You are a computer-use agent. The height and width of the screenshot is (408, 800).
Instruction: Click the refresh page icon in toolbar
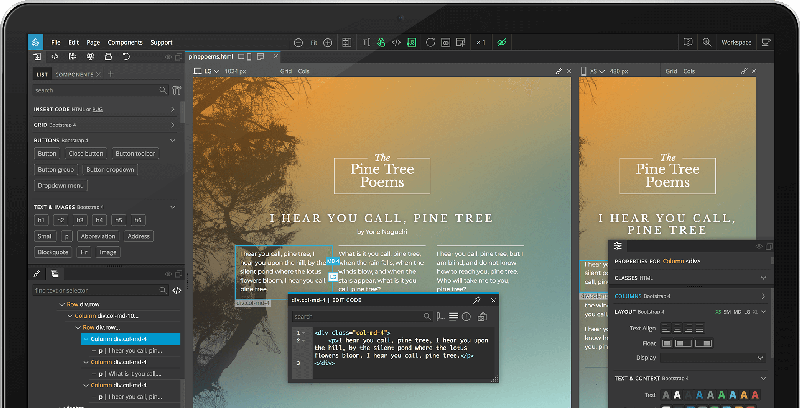click(430, 43)
